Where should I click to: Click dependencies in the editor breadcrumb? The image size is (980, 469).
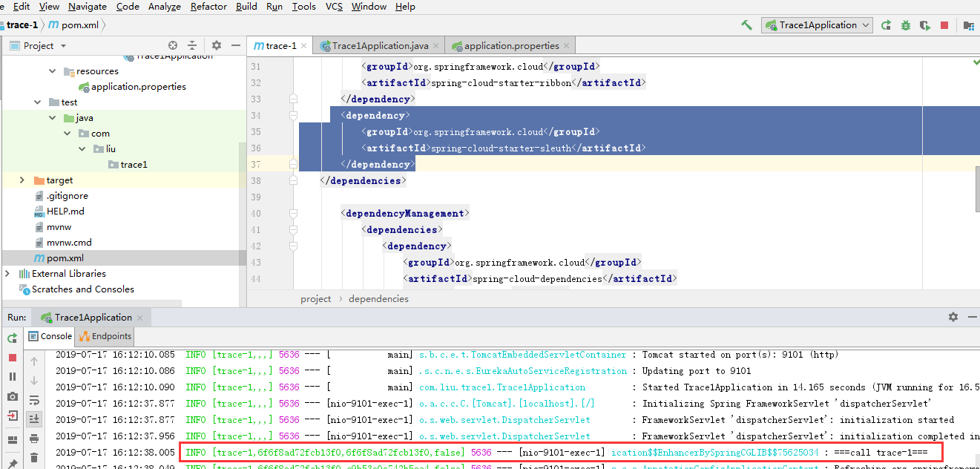tap(378, 299)
